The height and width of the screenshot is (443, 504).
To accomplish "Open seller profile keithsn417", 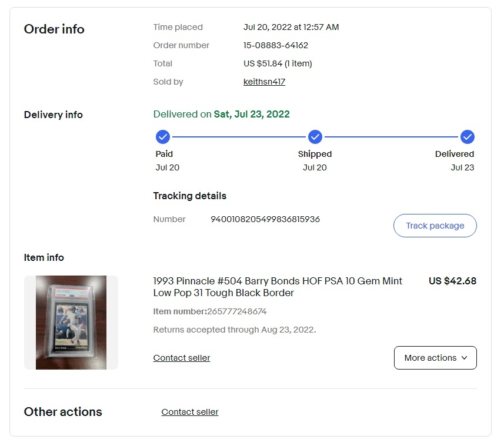I will (264, 82).
